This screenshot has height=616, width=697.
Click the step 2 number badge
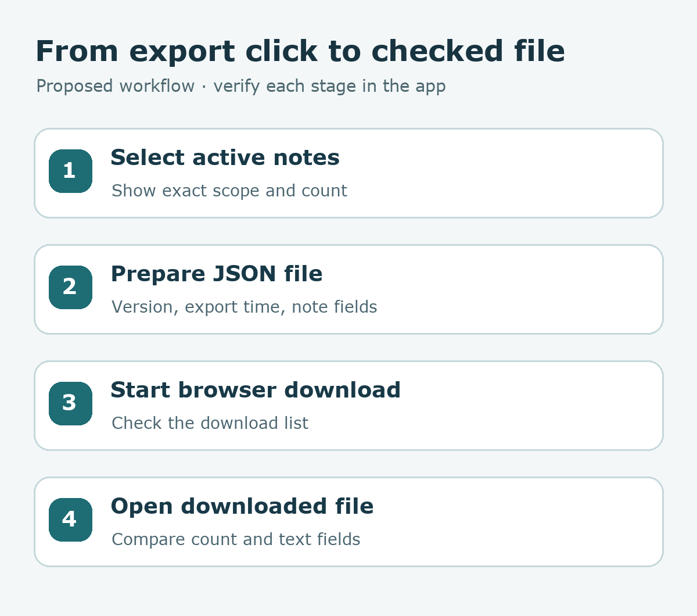[x=70, y=287]
